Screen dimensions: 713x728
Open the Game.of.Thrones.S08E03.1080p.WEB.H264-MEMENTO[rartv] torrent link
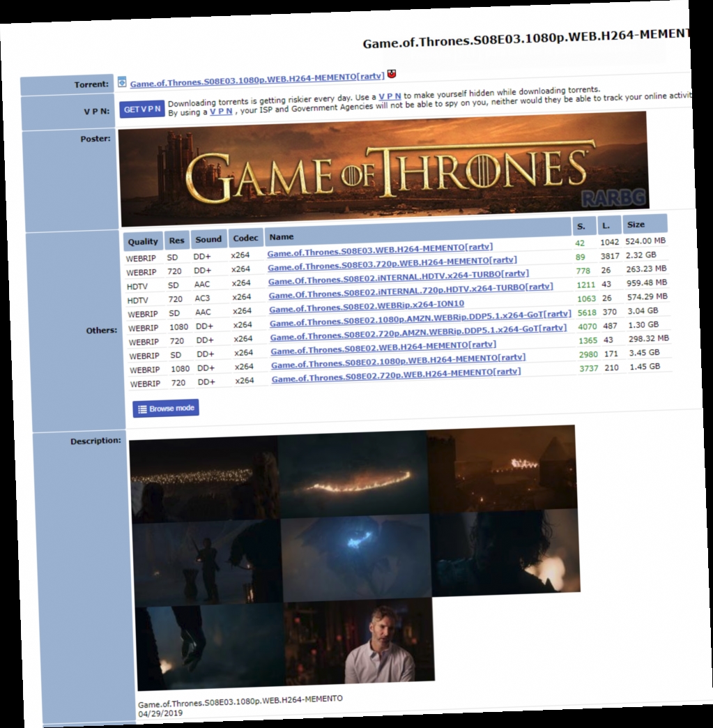click(257, 79)
